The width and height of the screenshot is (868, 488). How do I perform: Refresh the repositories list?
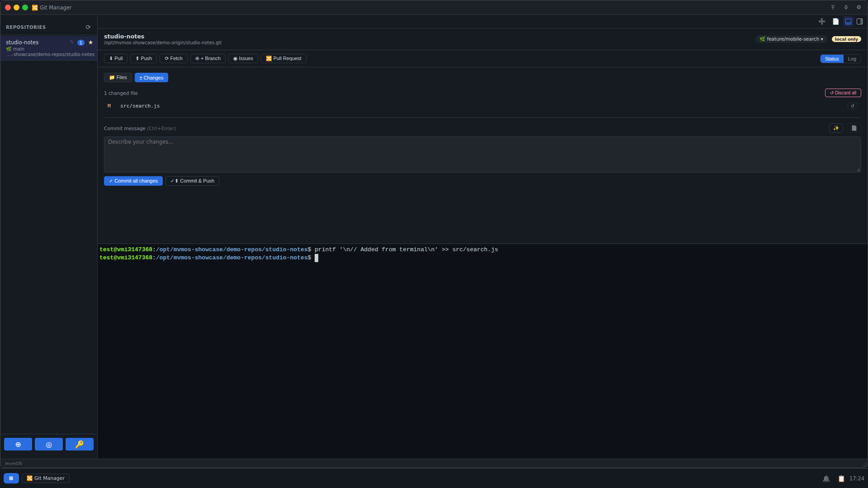[x=88, y=27]
